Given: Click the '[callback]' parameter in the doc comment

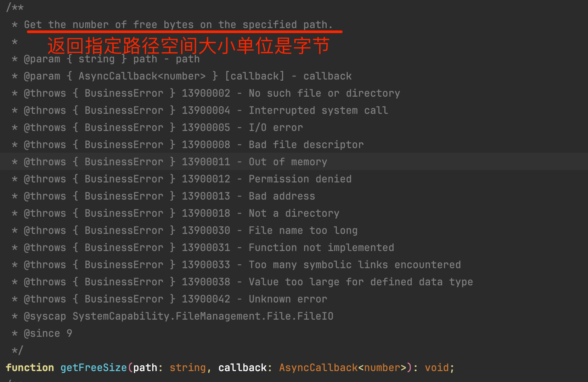Looking at the screenshot, I should (255, 76).
